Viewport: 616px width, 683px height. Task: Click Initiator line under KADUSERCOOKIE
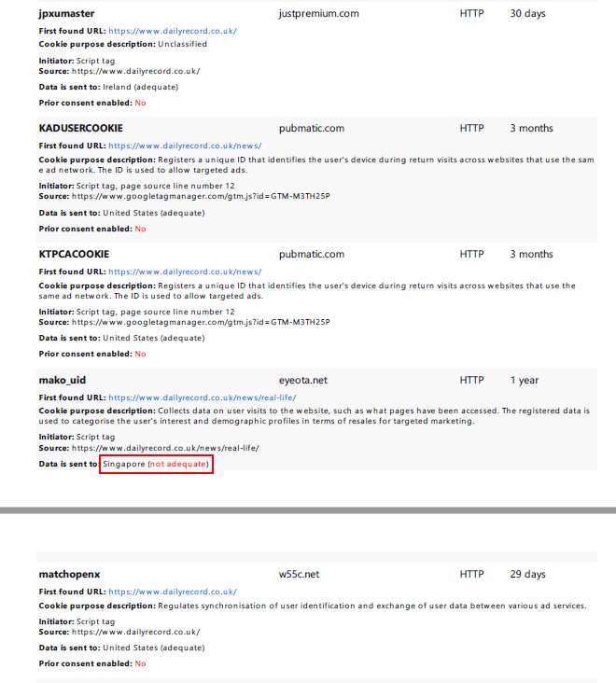tap(137, 186)
